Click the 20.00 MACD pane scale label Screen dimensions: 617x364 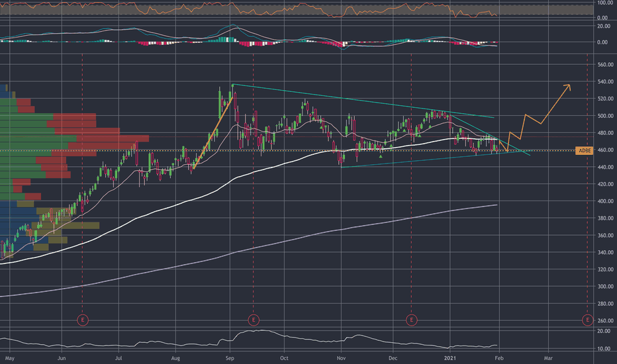pos(605,26)
